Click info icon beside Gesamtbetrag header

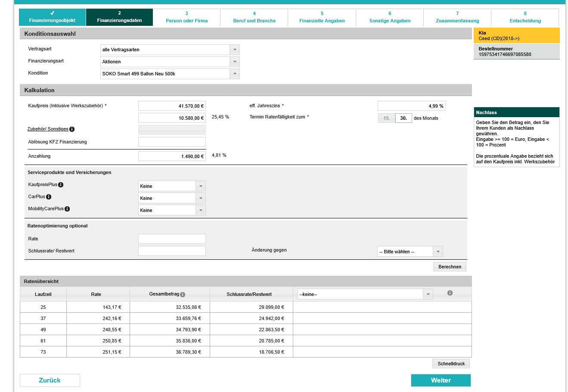click(183, 295)
